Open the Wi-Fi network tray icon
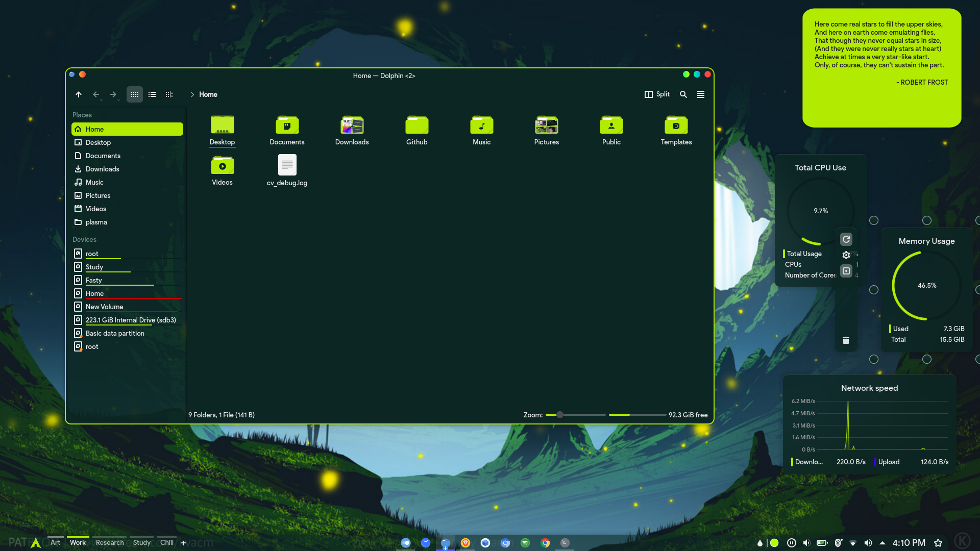This screenshot has width=980, height=551. coord(853,543)
